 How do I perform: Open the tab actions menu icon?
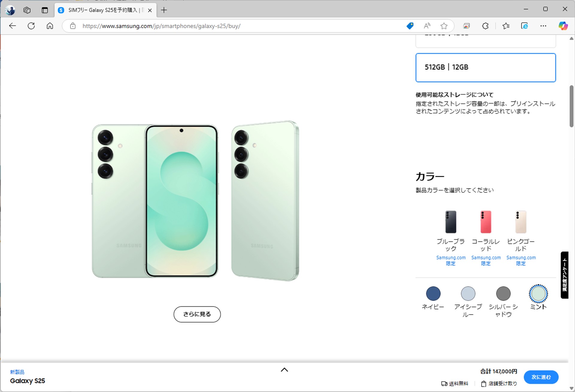click(45, 10)
